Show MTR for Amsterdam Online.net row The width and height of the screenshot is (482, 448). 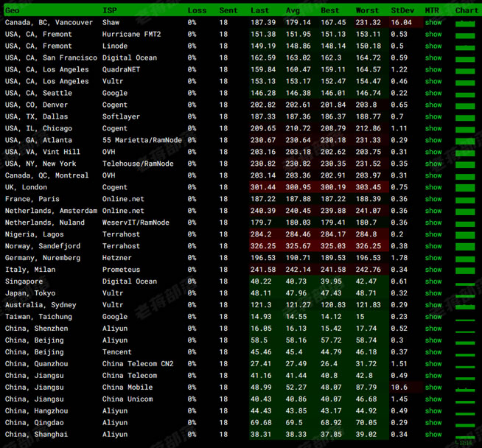(433, 211)
